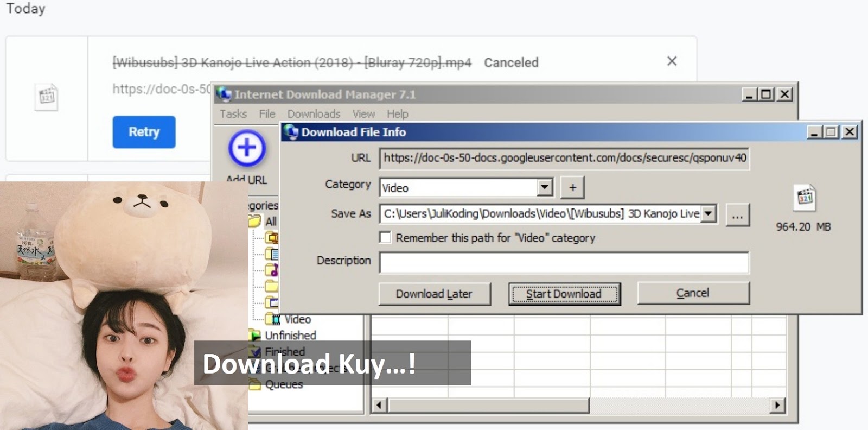Click the Description input field

(x=564, y=262)
